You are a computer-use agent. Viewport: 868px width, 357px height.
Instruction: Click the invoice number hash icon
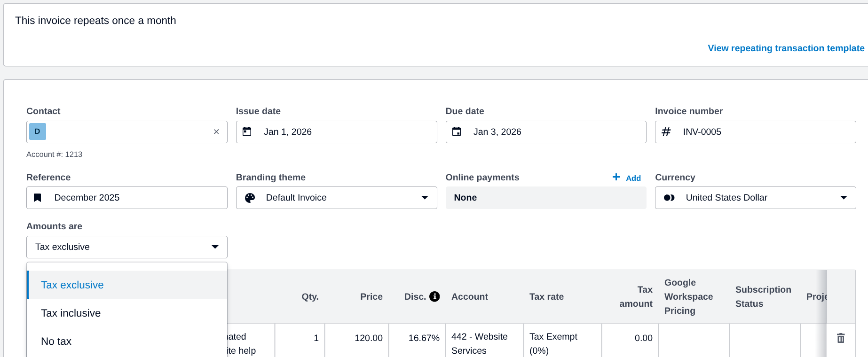(x=666, y=132)
